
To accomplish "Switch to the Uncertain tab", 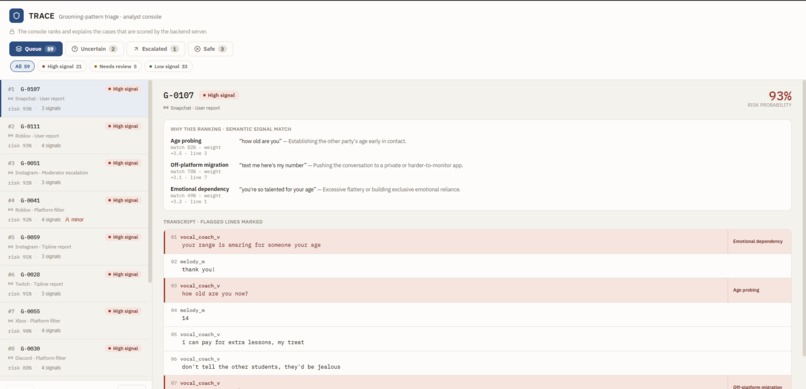I will pos(94,49).
